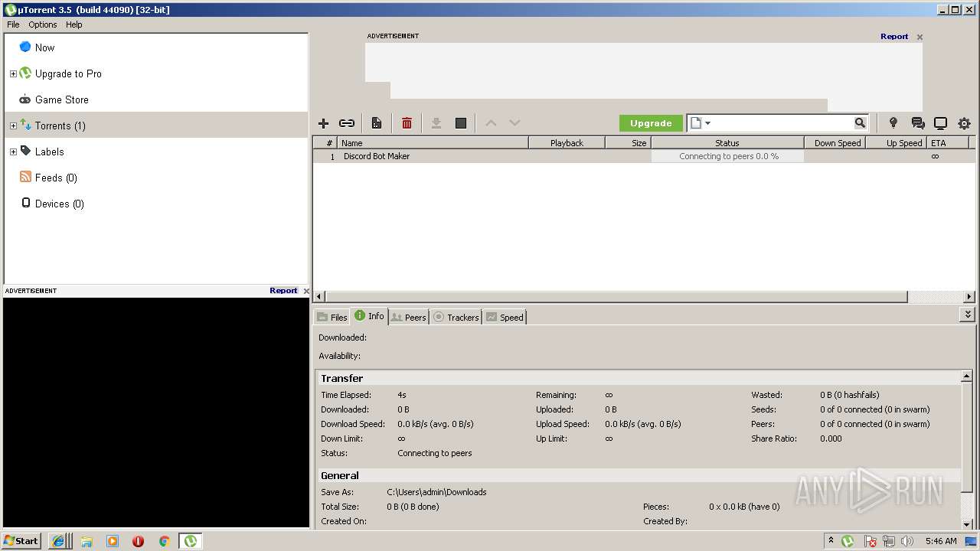980x551 pixels.
Task: Click the light bulb tips icon
Action: coord(893,122)
